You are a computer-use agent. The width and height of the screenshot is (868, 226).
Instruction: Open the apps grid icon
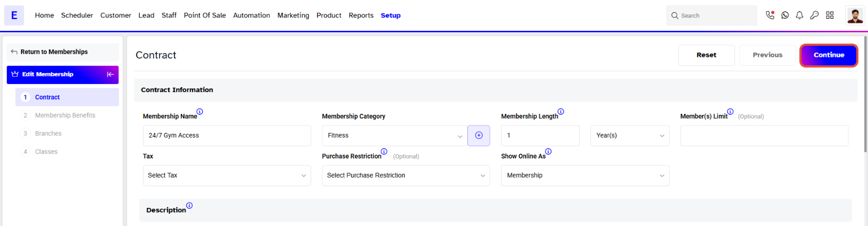(830, 15)
